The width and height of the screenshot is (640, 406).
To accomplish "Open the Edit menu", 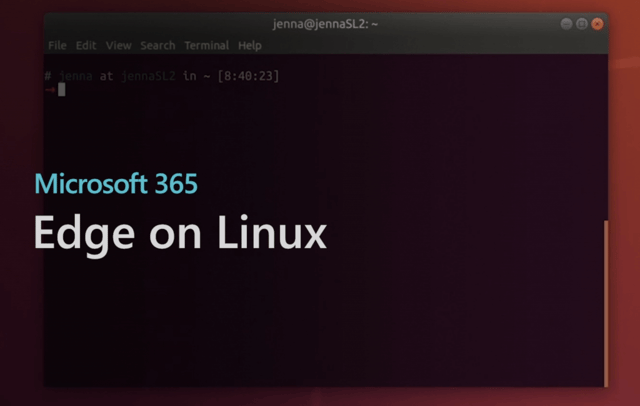I will click(86, 45).
